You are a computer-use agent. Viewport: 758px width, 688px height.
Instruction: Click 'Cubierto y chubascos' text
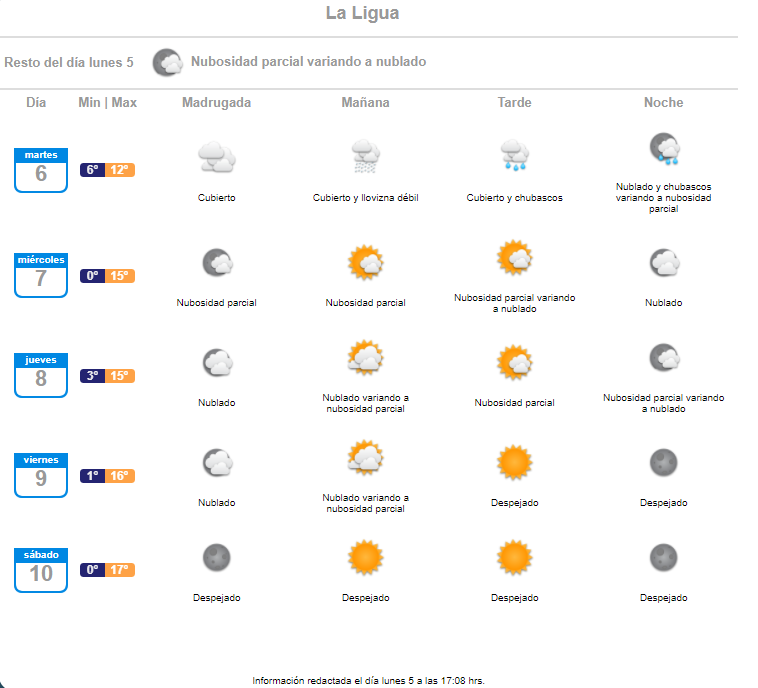point(514,198)
